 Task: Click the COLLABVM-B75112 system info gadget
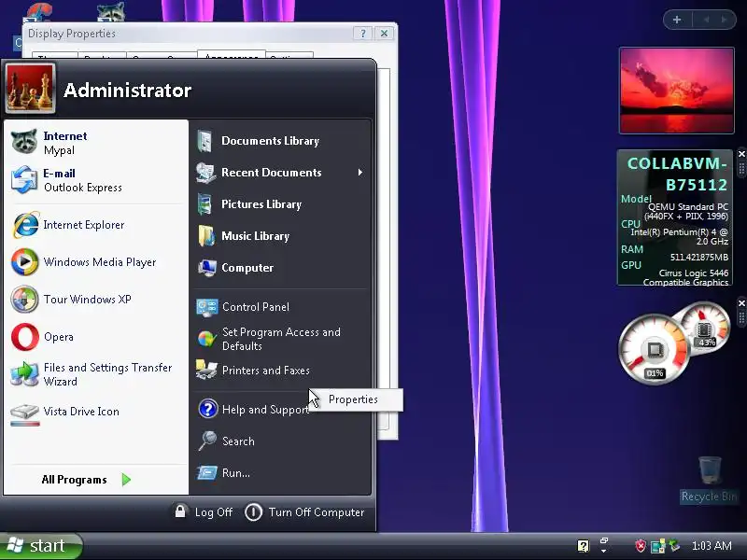[674, 218]
